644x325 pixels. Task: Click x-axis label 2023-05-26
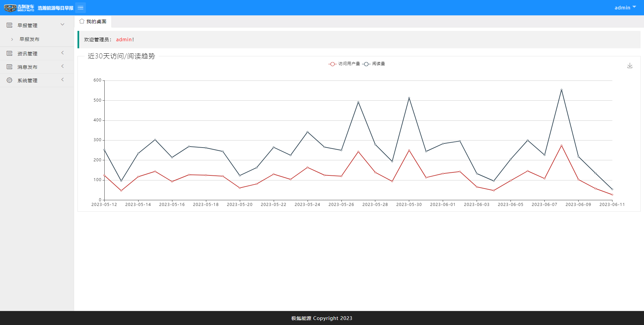pos(341,205)
